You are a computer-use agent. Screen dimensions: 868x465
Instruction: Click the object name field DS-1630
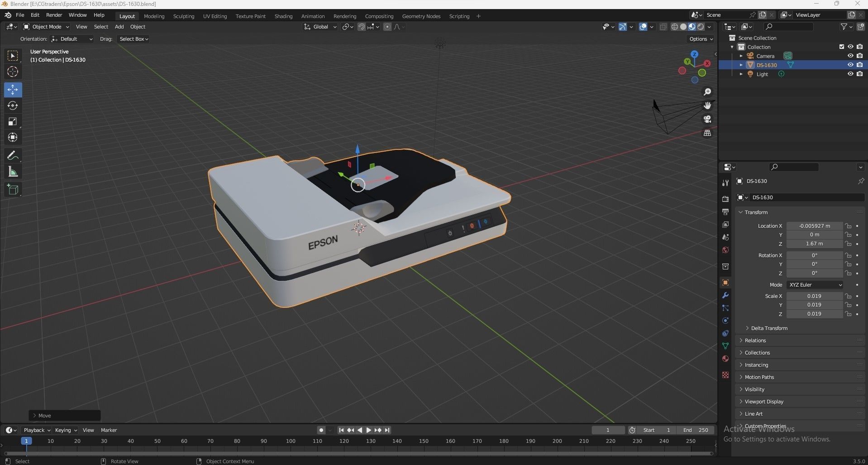(x=806, y=197)
